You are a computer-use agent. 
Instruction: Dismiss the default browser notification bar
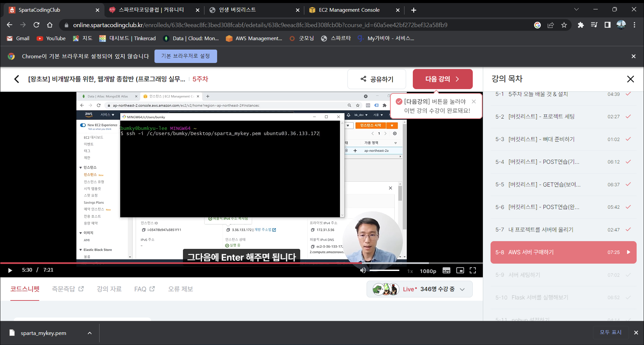[x=633, y=56]
